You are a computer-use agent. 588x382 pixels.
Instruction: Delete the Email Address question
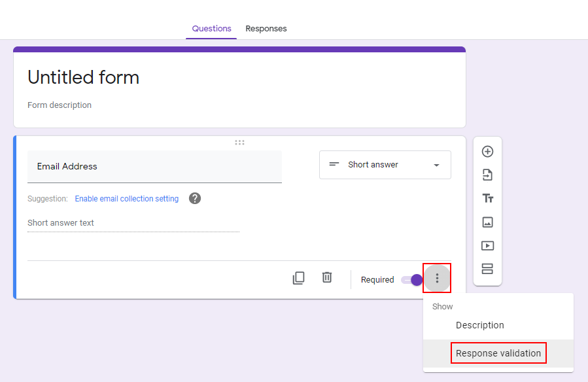tap(327, 277)
